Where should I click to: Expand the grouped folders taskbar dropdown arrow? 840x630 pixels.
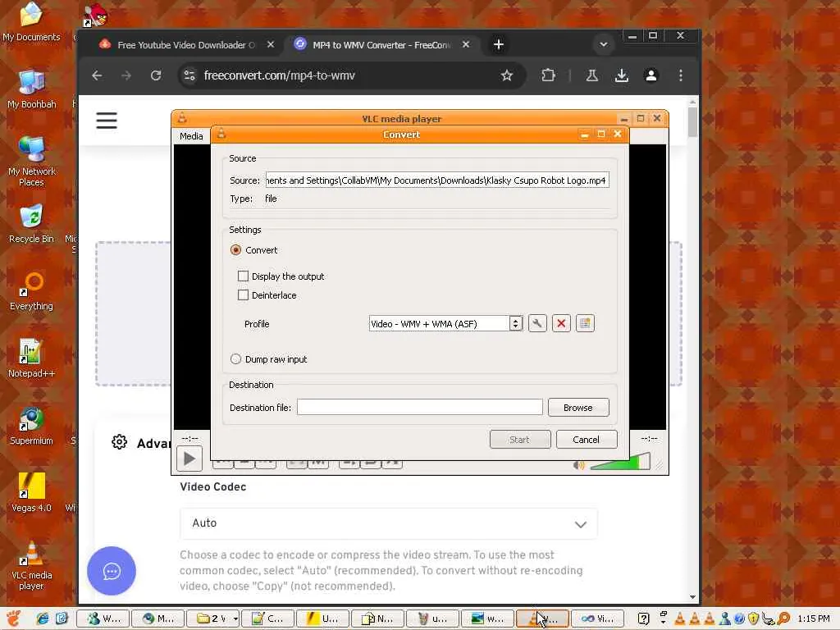coord(235,619)
